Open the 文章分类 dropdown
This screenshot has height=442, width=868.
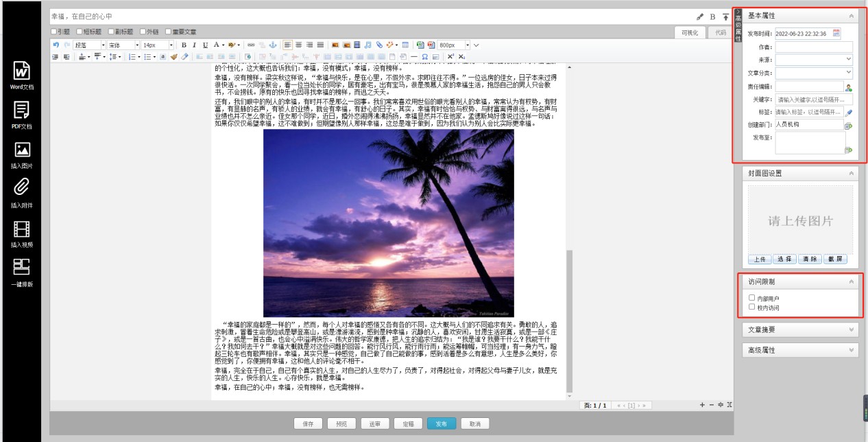(x=814, y=73)
